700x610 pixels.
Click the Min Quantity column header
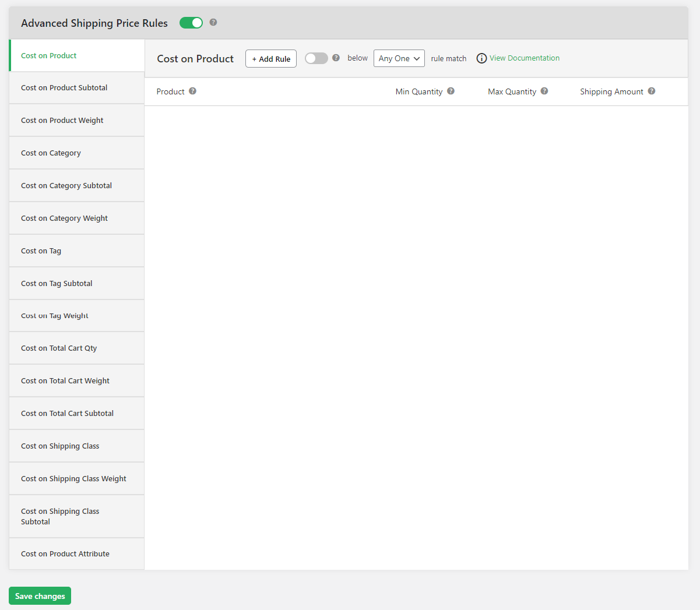419,91
